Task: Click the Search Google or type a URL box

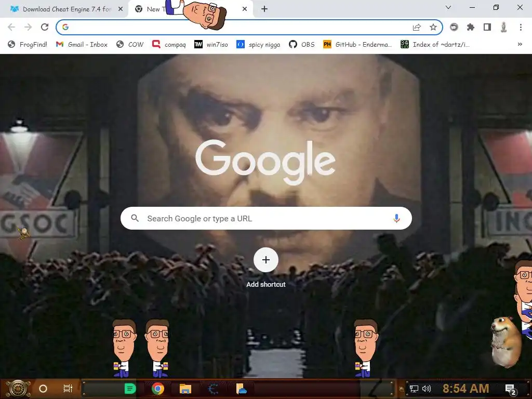Action: pos(267,218)
